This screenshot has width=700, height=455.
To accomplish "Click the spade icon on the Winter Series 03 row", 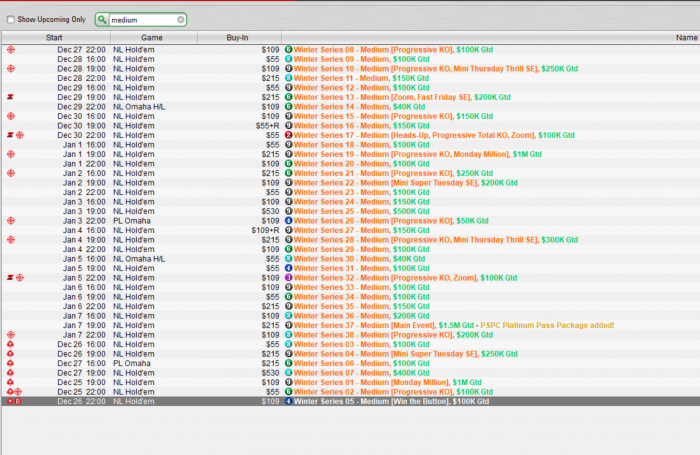I will click(x=10, y=344).
